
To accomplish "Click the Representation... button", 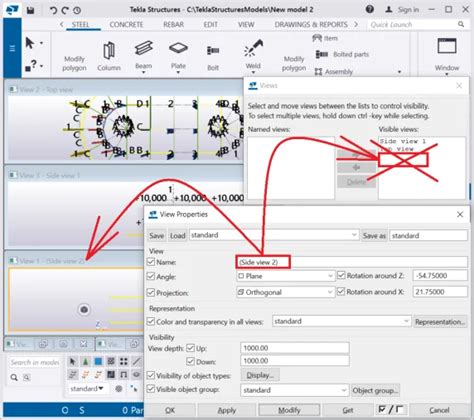I will 440,322.
